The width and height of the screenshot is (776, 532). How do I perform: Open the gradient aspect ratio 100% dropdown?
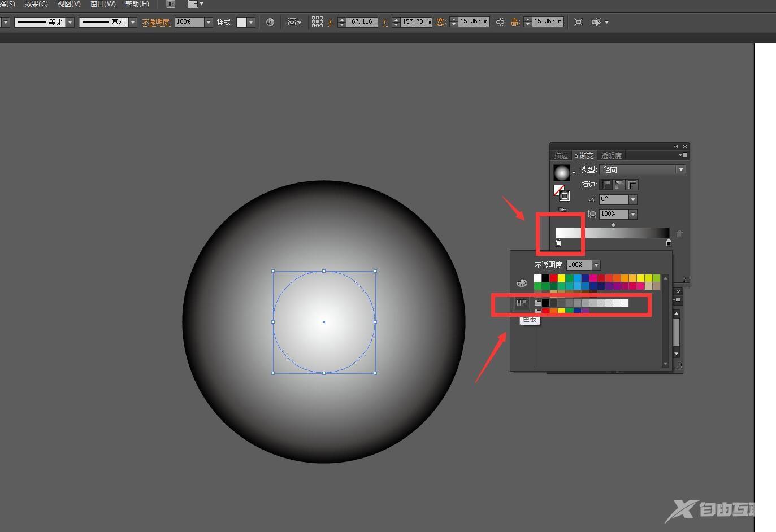click(x=633, y=214)
